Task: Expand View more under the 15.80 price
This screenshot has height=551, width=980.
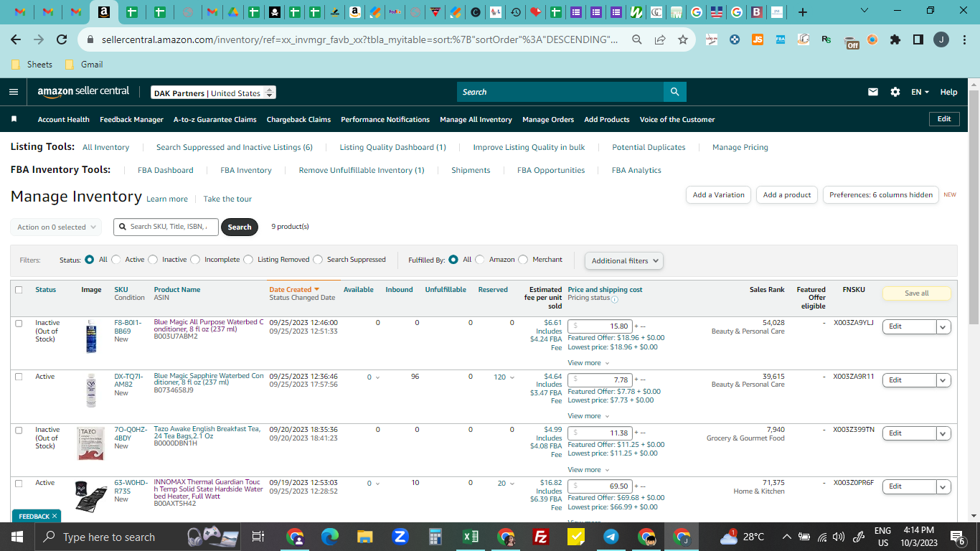Action: (x=588, y=363)
